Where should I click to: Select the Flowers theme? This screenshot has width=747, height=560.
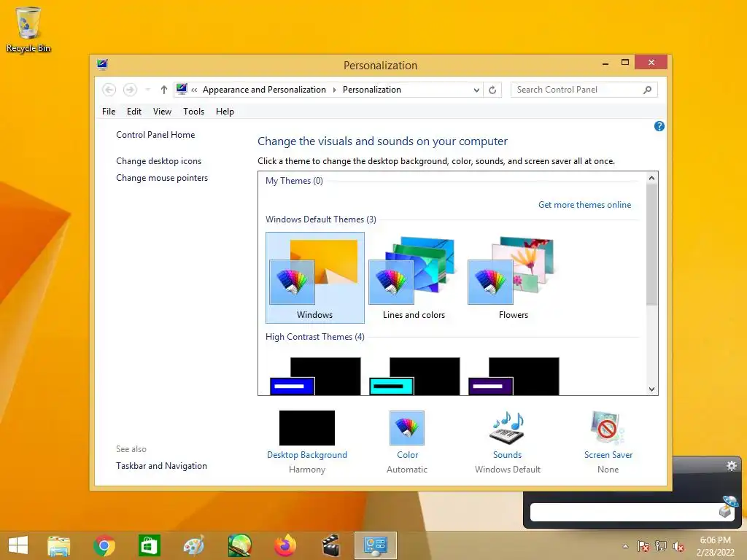(x=513, y=278)
